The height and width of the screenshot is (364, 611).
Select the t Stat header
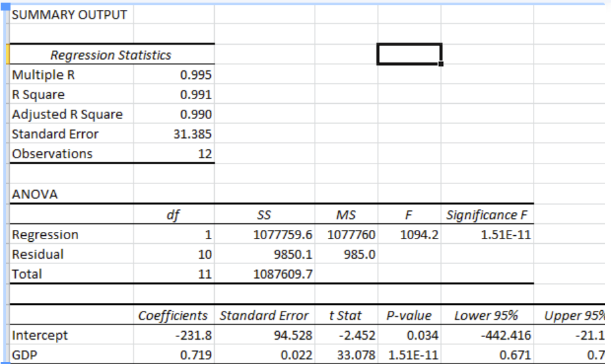click(x=346, y=315)
